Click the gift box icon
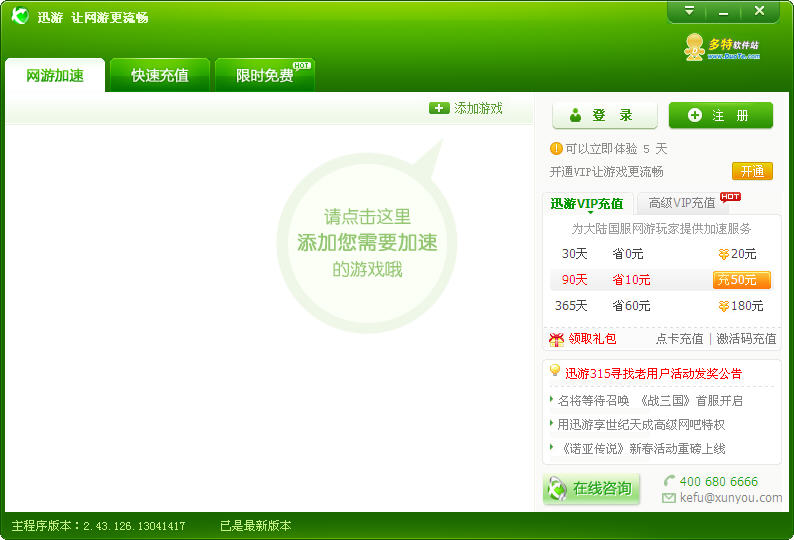The image size is (794, 540). 557,339
